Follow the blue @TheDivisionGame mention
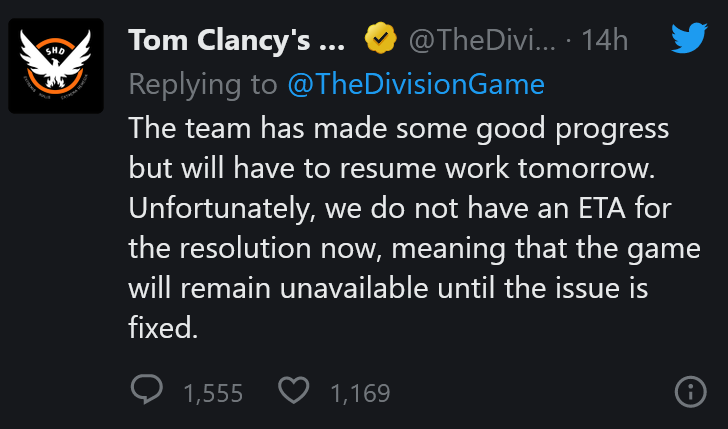Screen dimensions: 728x429 tap(415, 84)
